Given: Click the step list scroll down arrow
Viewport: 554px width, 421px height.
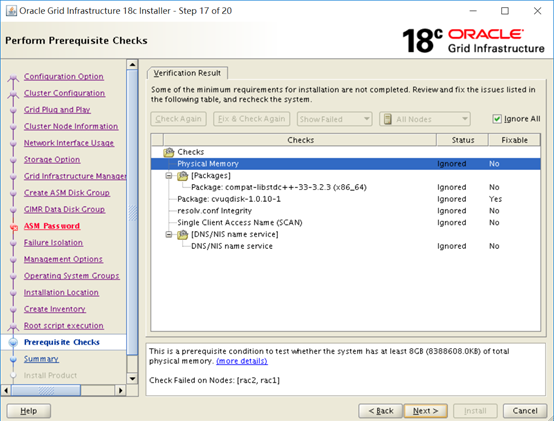Looking at the screenshot, I should (132, 379).
